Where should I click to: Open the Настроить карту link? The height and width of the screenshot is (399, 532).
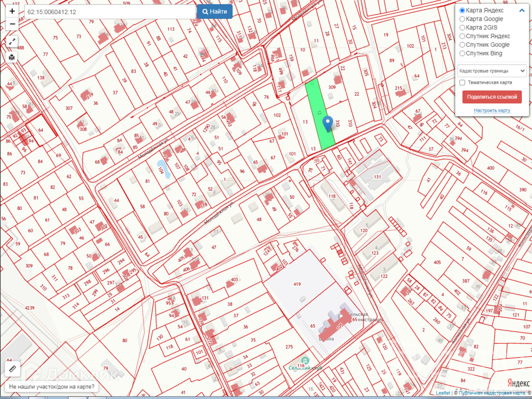pyautogui.click(x=492, y=110)
